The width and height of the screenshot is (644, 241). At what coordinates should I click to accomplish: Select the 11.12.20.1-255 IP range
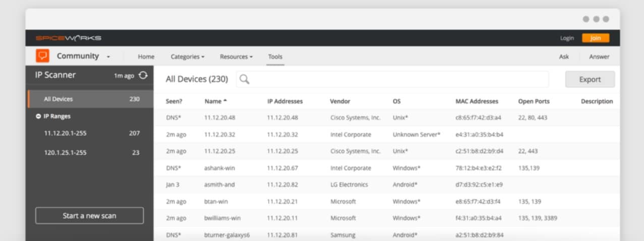(91, 134)
